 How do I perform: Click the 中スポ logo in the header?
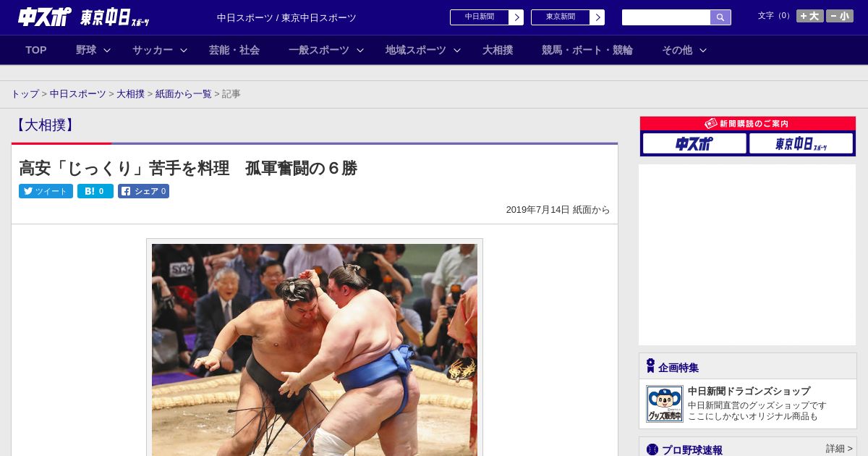pos(44,17)
